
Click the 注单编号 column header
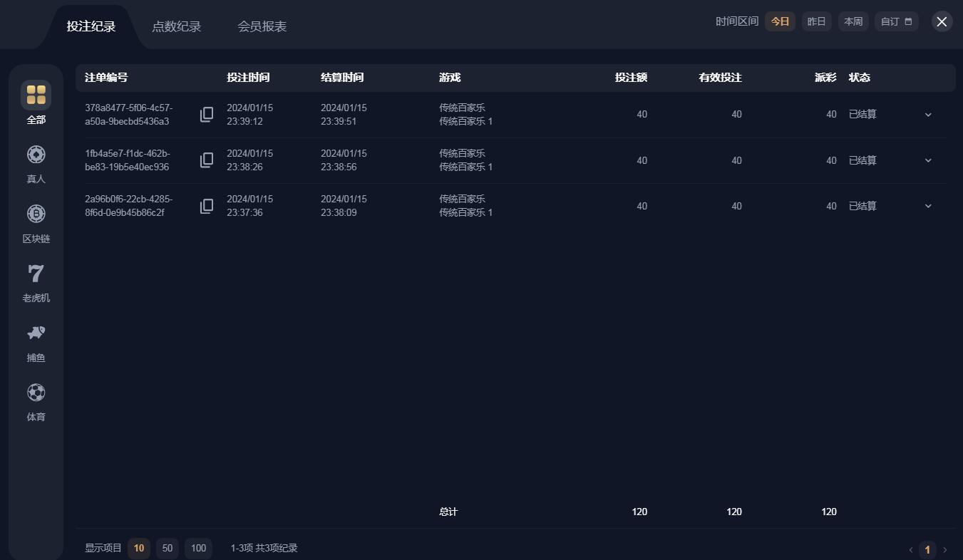point(106,78)
